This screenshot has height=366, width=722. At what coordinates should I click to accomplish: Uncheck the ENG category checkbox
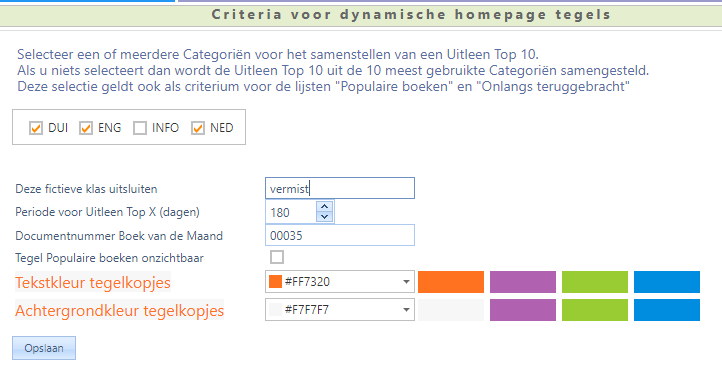tap(86, 128)
